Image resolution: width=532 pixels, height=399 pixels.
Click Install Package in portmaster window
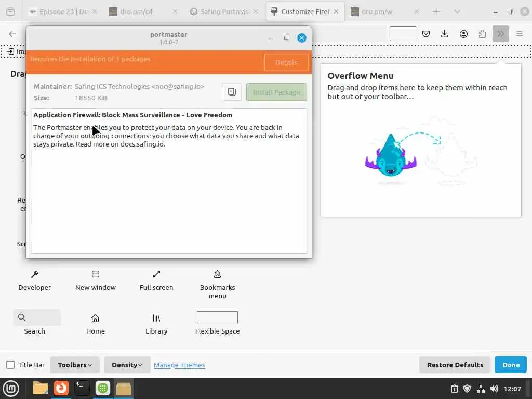point(276,92)
